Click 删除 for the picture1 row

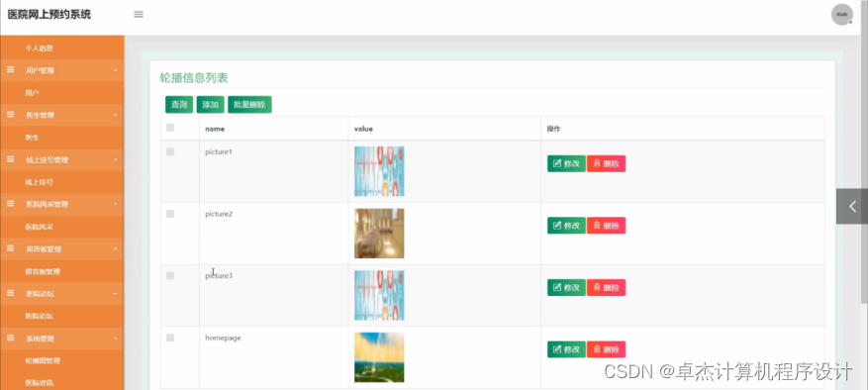[606, 163]
